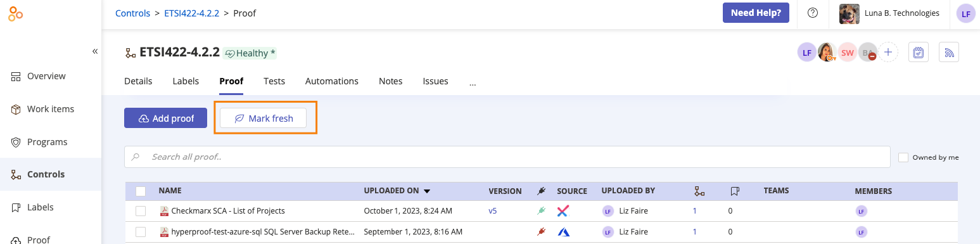The height and width of the screenshot is (244, 980).
Task: Click the October 1, 2023, 8:24 AM date
Action: (x=408, y=211)
